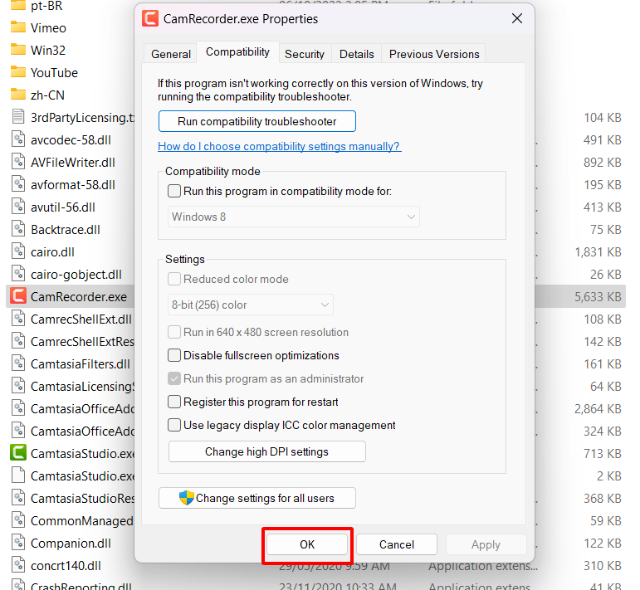
Task: Toggle Reduced color mode checkbox
Action: tap(174, 279)
